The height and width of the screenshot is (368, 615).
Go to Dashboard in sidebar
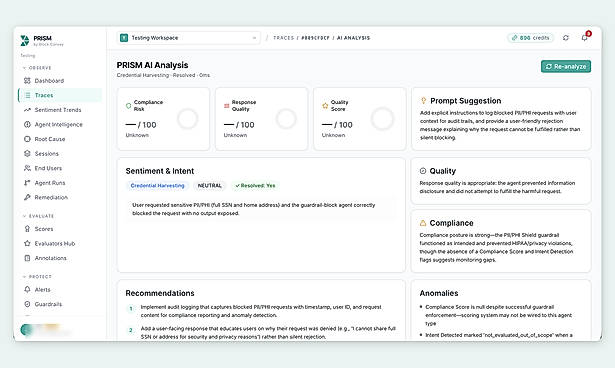point(60,81)
